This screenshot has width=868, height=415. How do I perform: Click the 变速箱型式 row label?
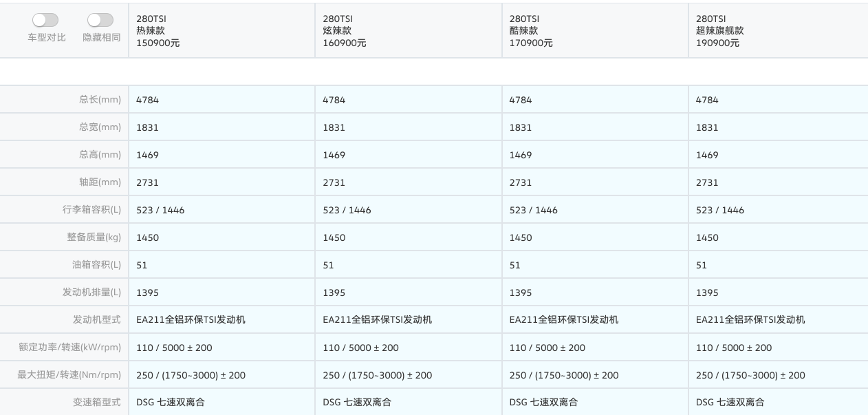97,403
